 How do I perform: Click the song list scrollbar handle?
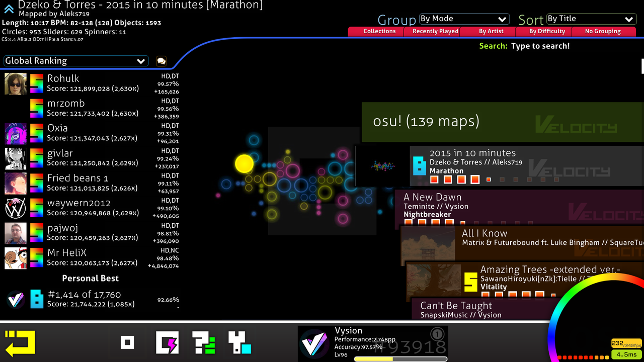pyautogui.click(x=642, y=66)
